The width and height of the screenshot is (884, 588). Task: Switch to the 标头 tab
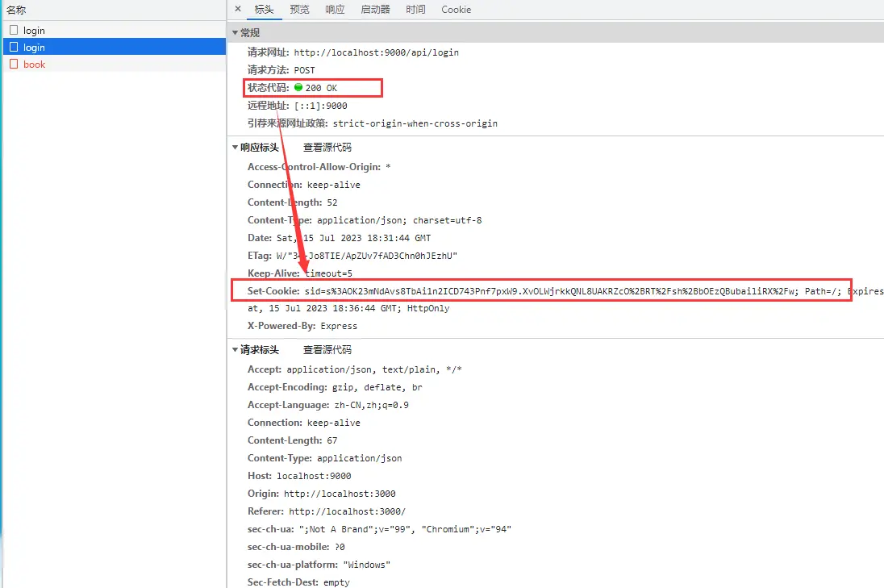pos(264,10)
